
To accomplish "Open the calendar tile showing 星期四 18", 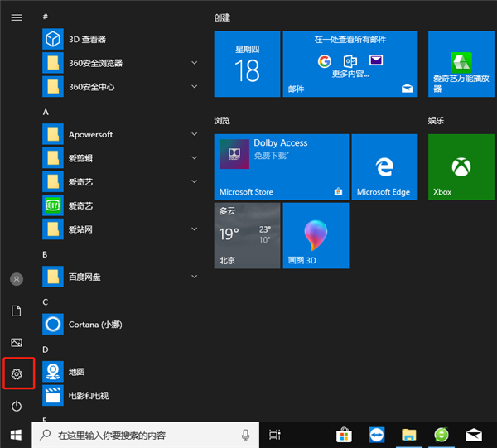I will pos(247,64).
